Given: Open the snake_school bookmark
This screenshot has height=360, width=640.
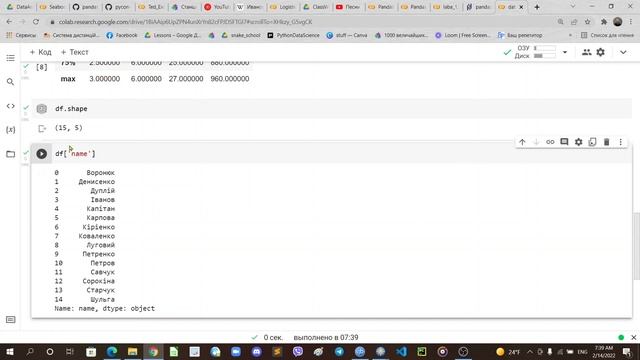Looking at the screenshot, I should [241, 36].
